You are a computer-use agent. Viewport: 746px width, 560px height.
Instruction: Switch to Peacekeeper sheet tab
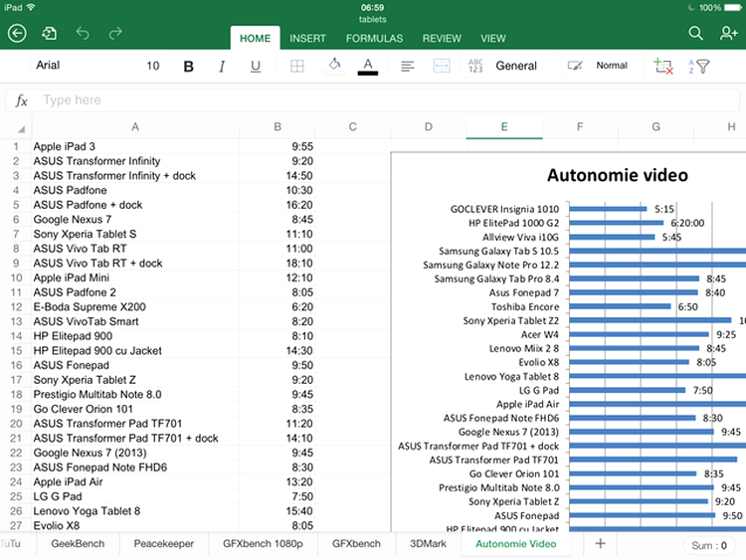164,544
